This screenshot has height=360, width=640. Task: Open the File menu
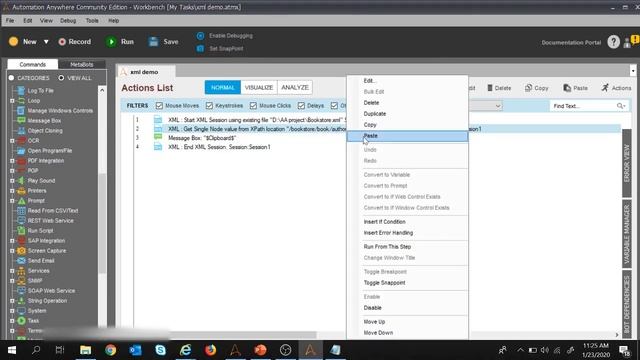[x=10, y=20]
